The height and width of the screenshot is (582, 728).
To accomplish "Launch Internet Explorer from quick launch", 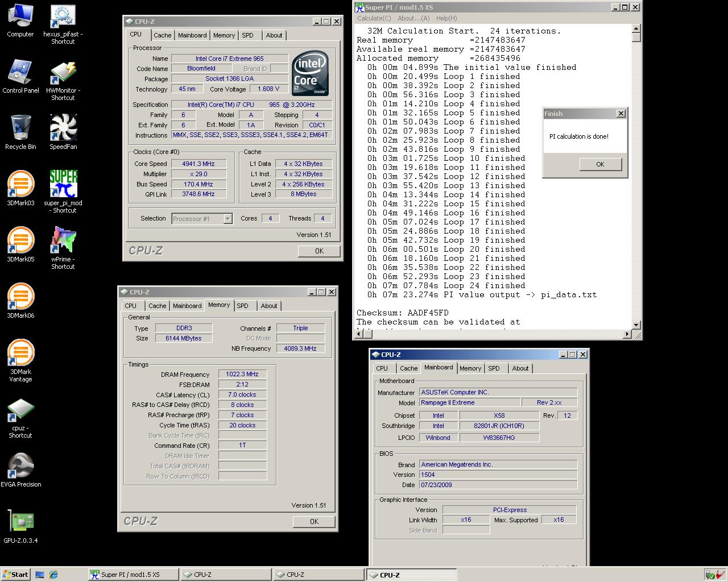I will [53, 575].
